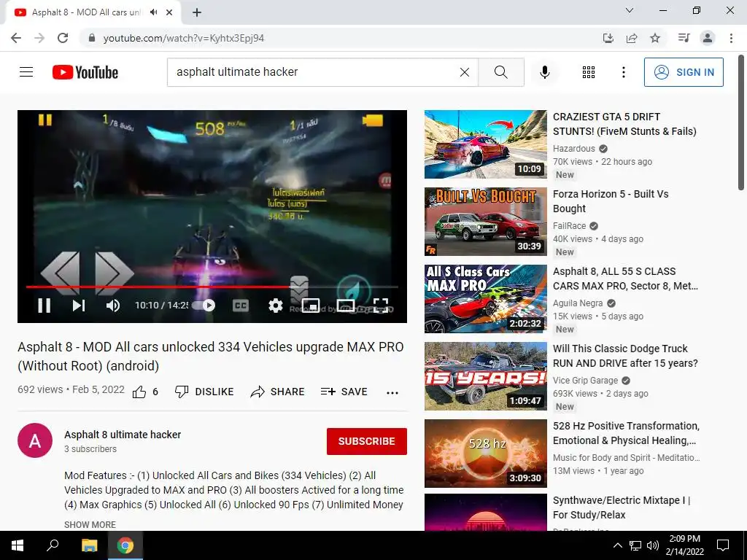Skip to next video
Image resolution: width=747 pixels, height=560 pixels.
pos(79,306)
